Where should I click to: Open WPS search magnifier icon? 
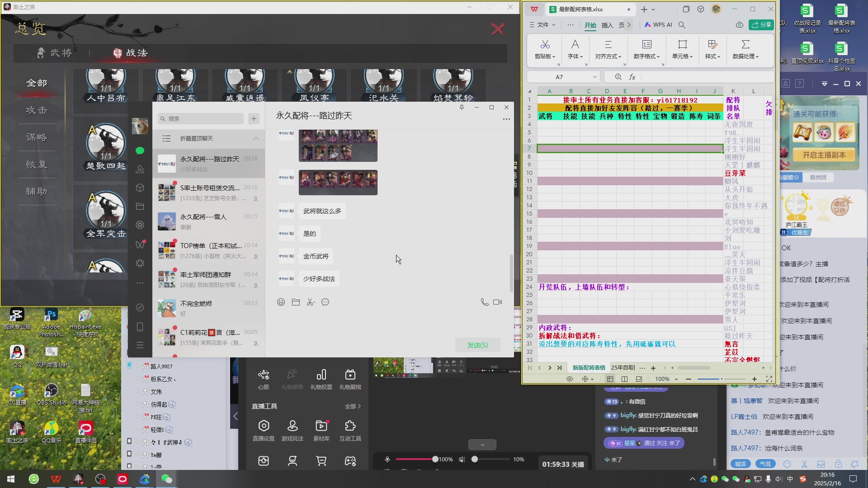[682, 25]
